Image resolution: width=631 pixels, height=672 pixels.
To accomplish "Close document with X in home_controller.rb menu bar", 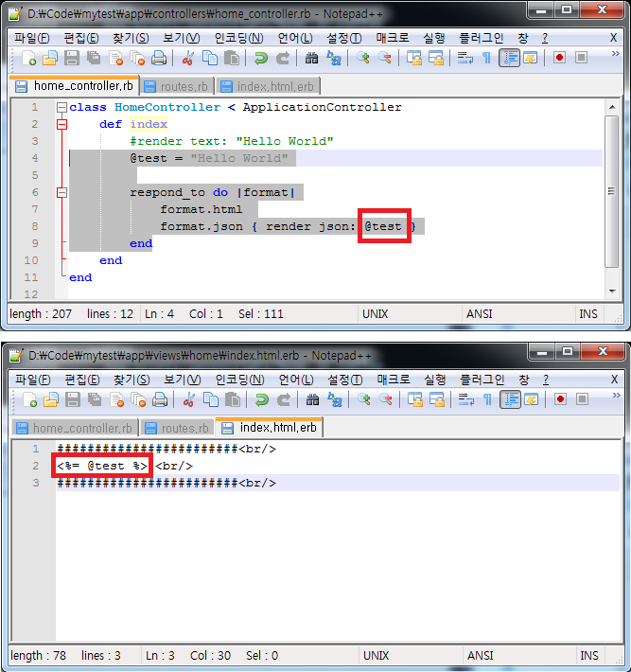I will tap(613, 38).
